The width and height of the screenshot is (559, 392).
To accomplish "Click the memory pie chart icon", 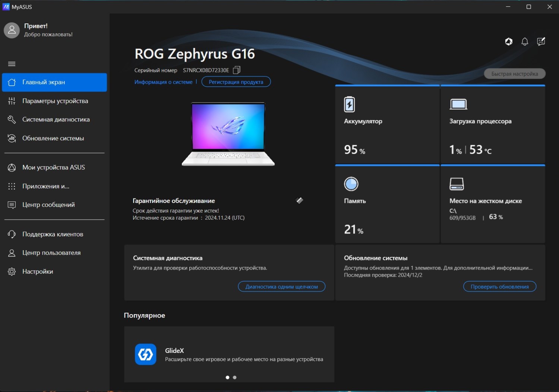I will coord(351,184).
